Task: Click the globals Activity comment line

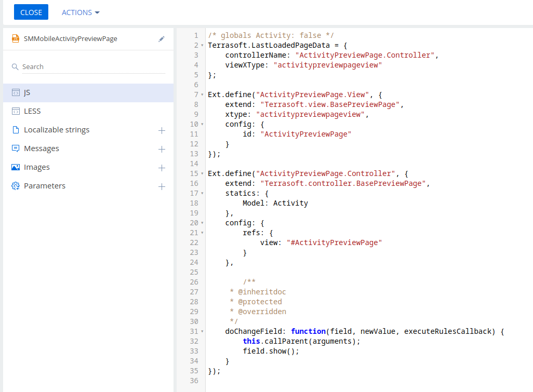Action: (271, 35)
